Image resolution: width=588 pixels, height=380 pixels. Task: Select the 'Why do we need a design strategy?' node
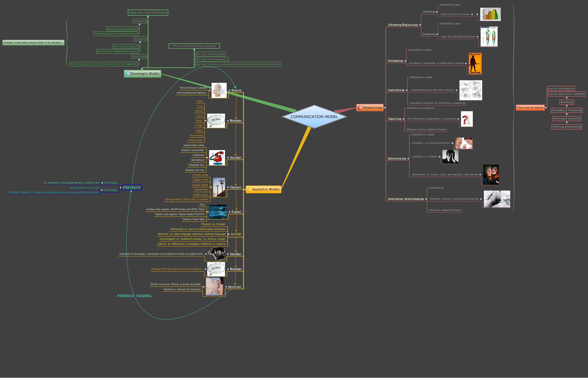point(194,46)
